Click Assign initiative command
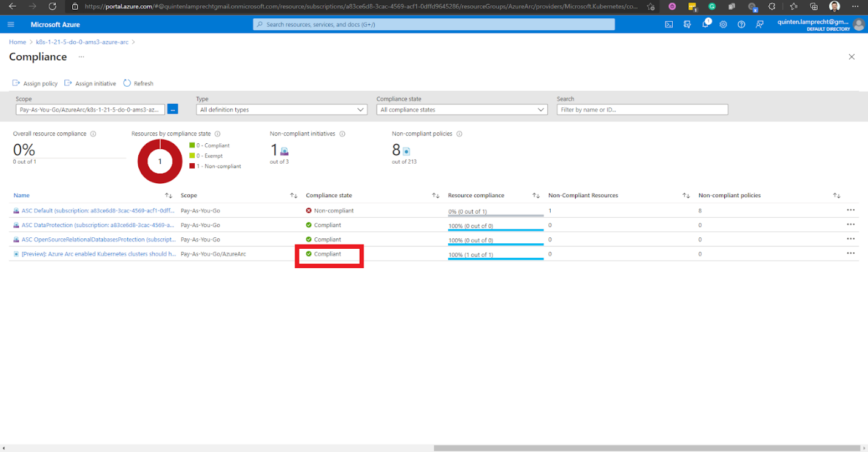Image resolution: width=868 pixels, height=452 pixels. [x=90, y=83]
